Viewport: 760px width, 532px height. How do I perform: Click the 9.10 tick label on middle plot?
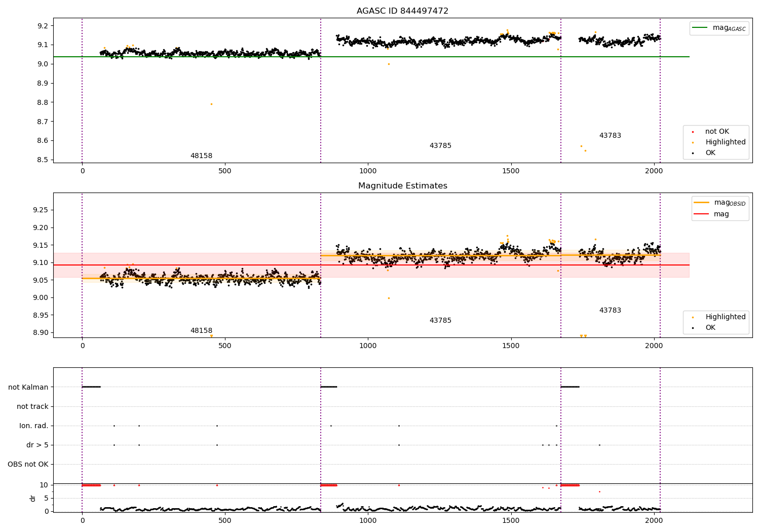tap(41, 263)
